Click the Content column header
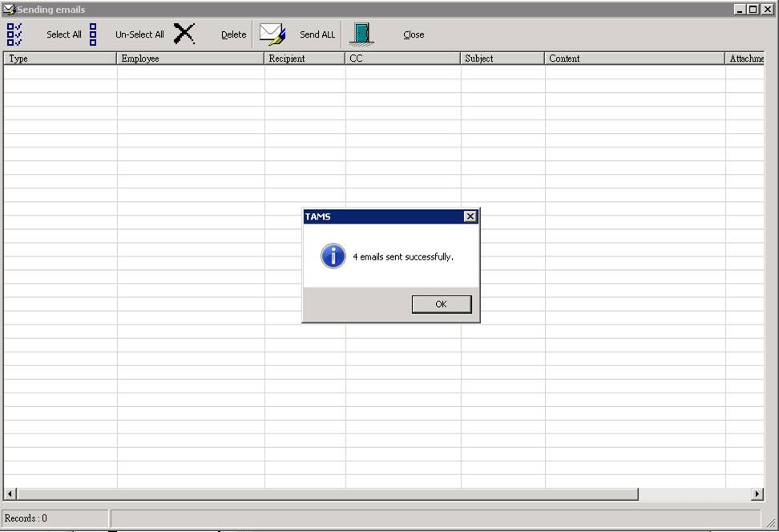The height and width of the screenshot is (532, 779). pyautogui.click(x=635, y=58)
